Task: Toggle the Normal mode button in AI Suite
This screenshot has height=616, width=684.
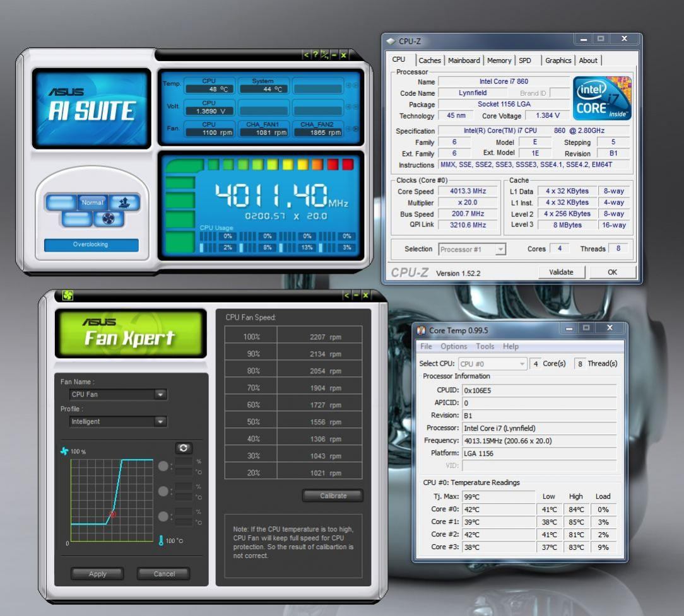Action: coord(93,202)
